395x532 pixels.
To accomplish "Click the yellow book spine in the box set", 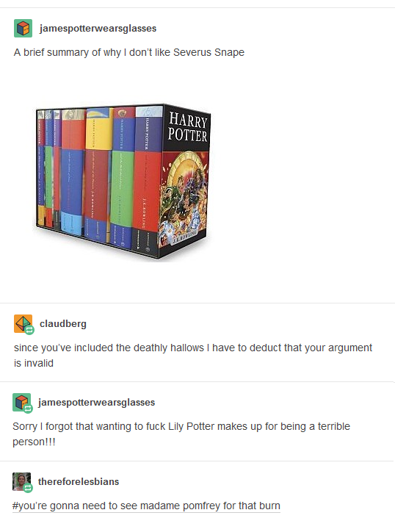I will [x=99, y=129].
